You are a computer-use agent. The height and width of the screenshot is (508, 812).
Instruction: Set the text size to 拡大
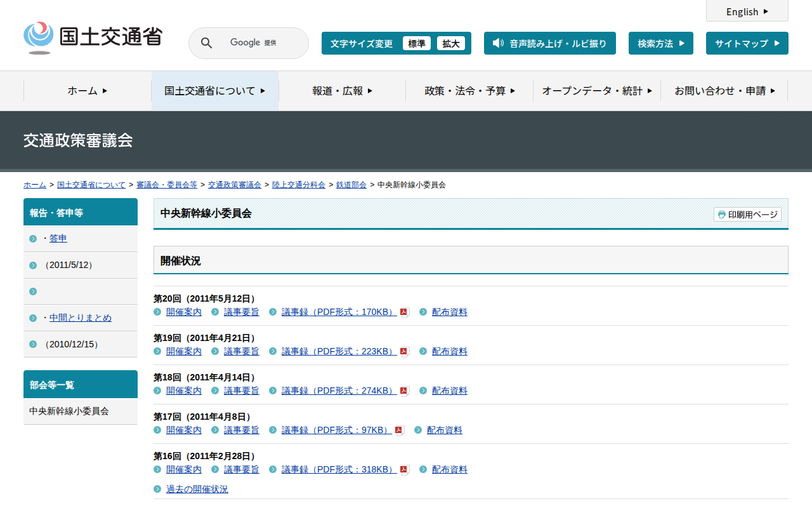coord(451,43)
